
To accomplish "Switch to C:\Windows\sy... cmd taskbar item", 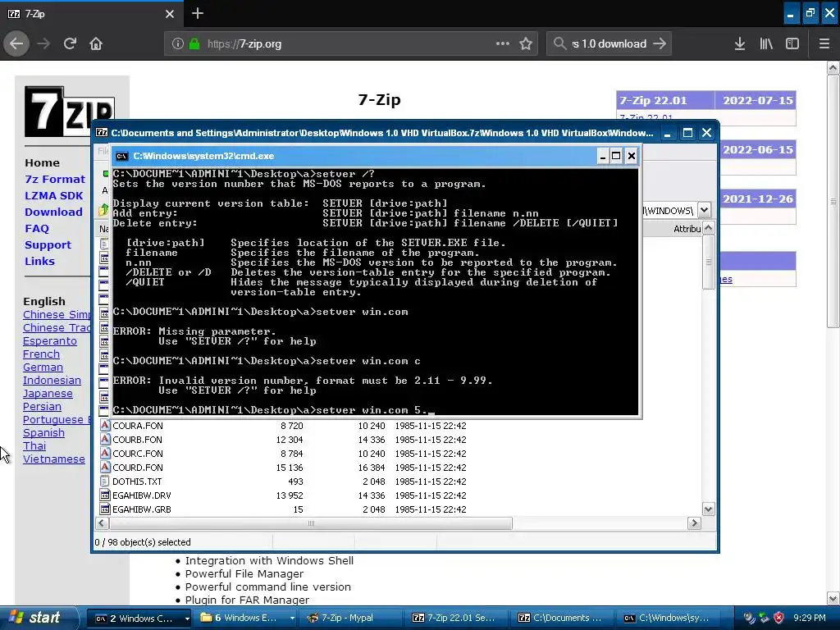I will pos(669,619).
